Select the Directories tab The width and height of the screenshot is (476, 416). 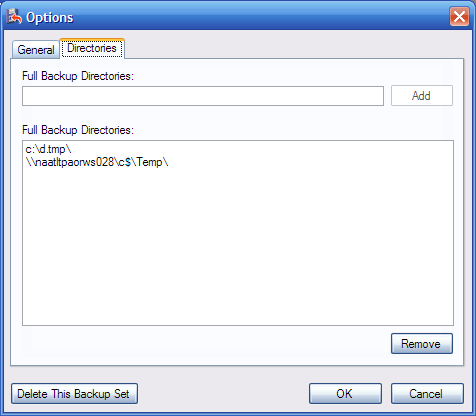tap(92, 48)
